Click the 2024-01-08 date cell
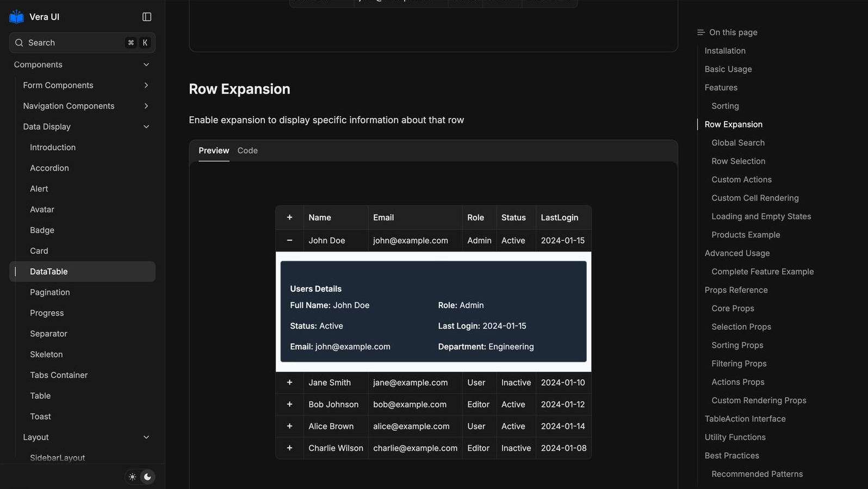868x489 pixels. 564,448
